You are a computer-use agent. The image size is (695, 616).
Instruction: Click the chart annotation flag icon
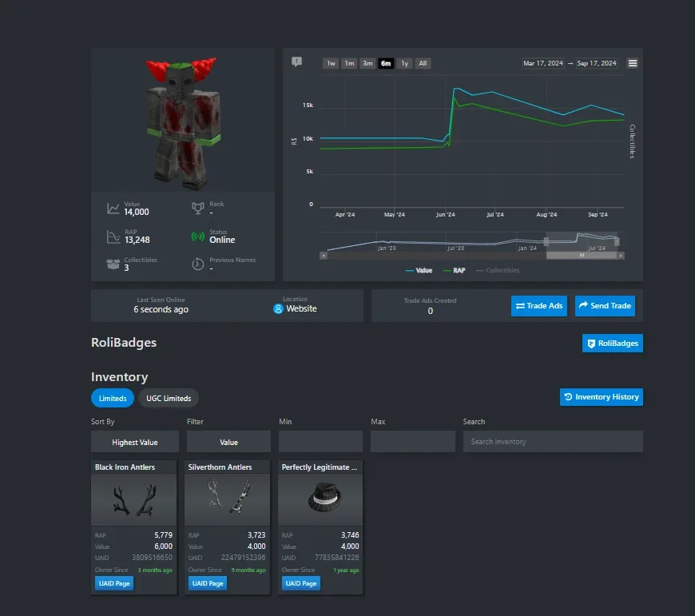coord(296,62)
